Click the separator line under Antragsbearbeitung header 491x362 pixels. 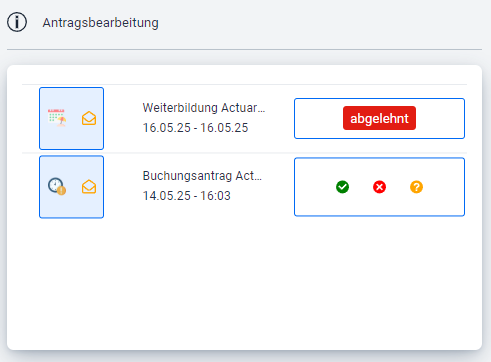click(244, 50)
